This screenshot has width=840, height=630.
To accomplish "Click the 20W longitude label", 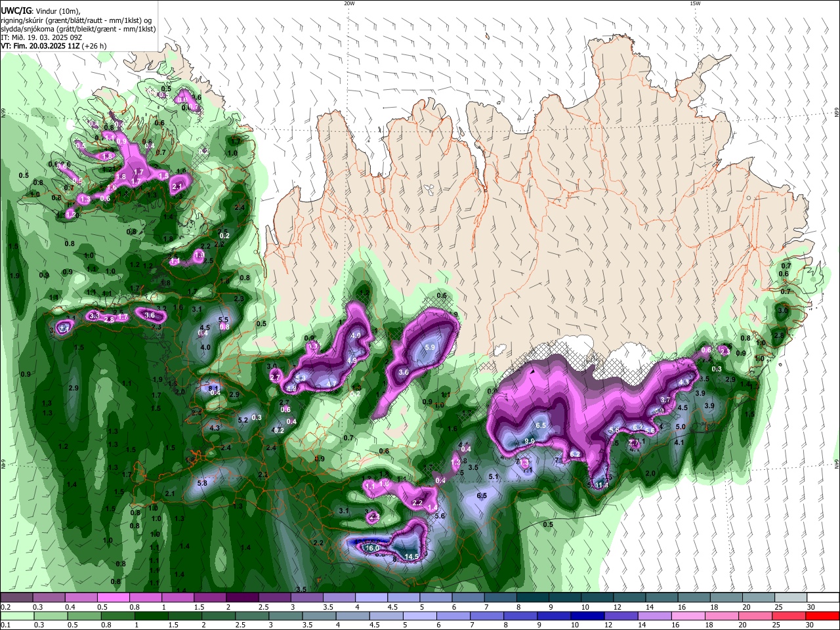I will pyautogui.click(x=349, y=3).
